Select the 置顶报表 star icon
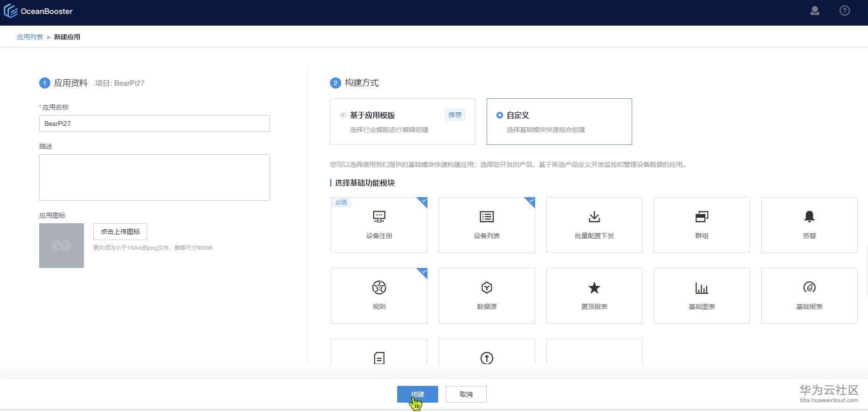Image resolution: width=868 pixels, height=412 pixels. [x=594, y=288]
